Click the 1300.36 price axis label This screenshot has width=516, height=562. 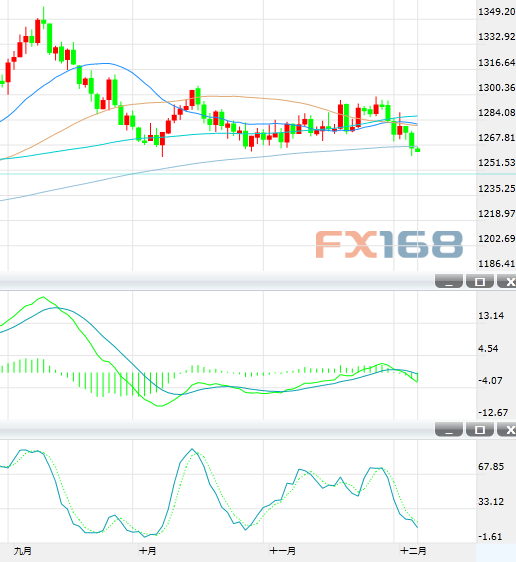point(497,87)
